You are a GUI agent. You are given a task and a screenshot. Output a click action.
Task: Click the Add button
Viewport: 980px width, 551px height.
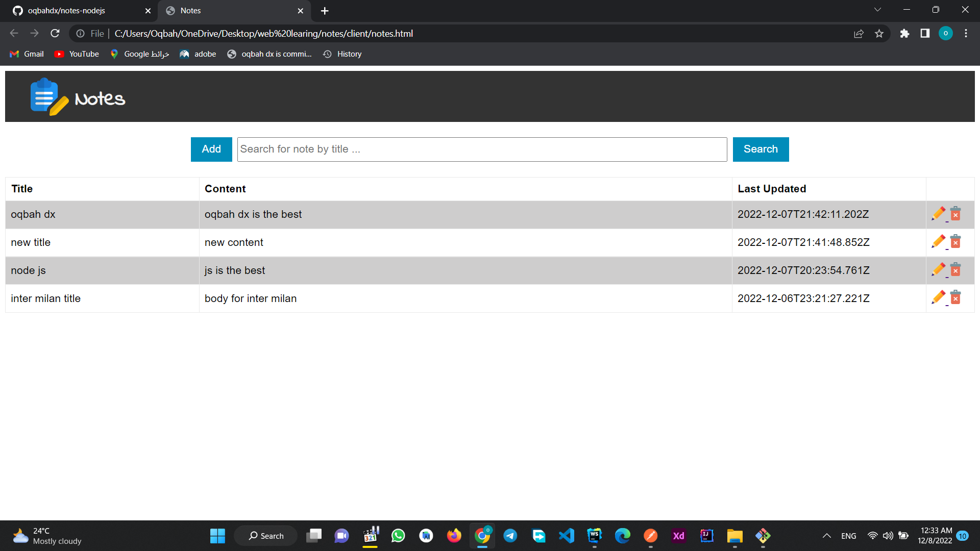click(x=211, y=149)
